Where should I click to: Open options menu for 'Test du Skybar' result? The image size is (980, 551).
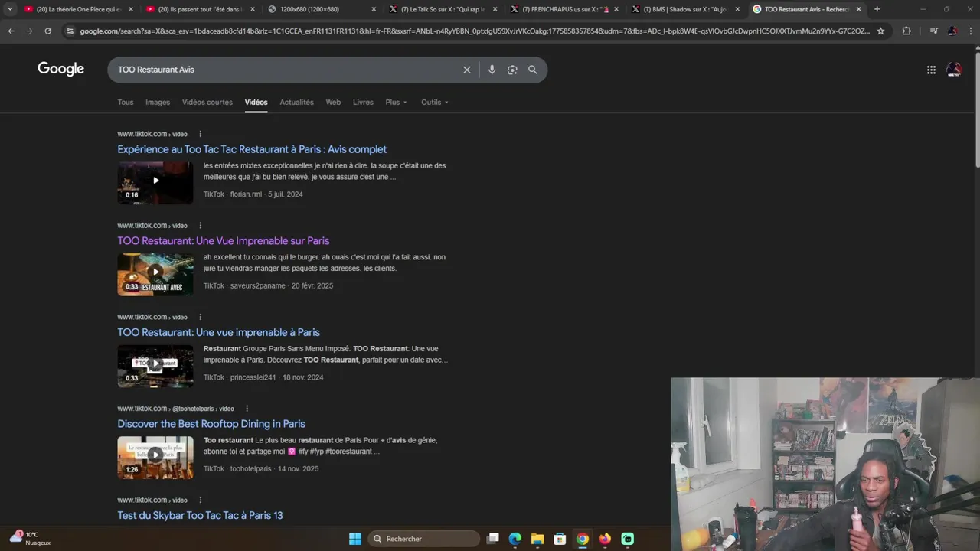coord(201,500)
